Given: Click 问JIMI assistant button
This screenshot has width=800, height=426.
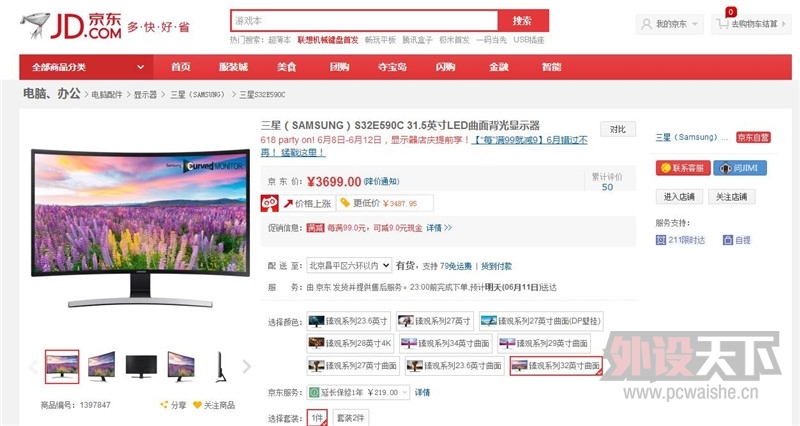Looking at the screenshot, I should click(x=740, y=168).
